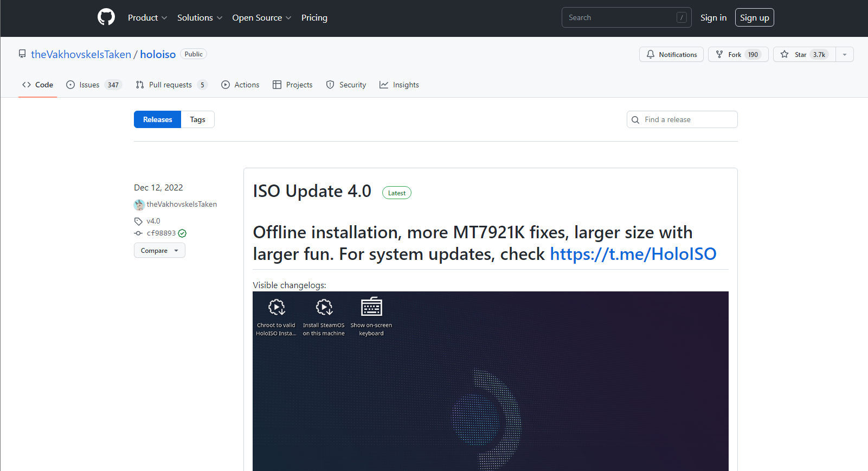
Task: Click the Star icon
Action: 785,54
